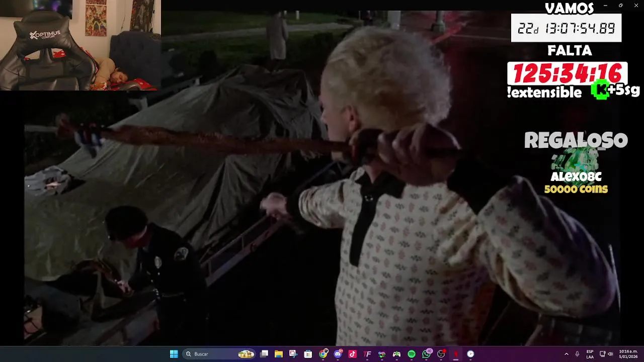Click the 22d 13:07:54.89 elapsed timer
Image resolution: width=644 pixels, height=362 pixels.
566,28
